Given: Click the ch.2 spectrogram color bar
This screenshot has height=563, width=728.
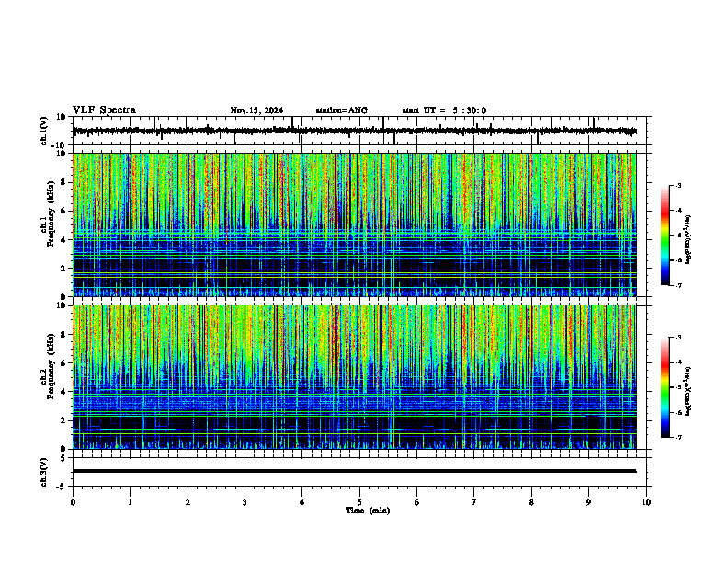Looking at the screenshot, I should [665, 387].
